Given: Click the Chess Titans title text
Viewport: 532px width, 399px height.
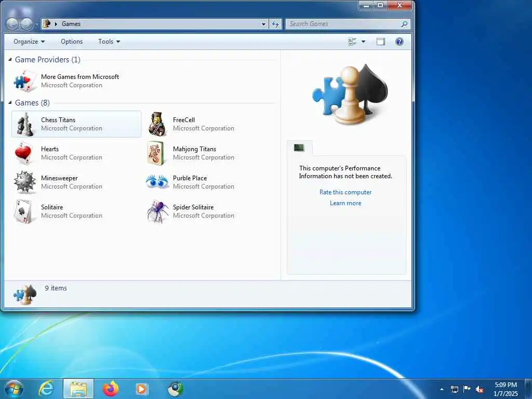Looking at the screenshot, I should point(58,120).
